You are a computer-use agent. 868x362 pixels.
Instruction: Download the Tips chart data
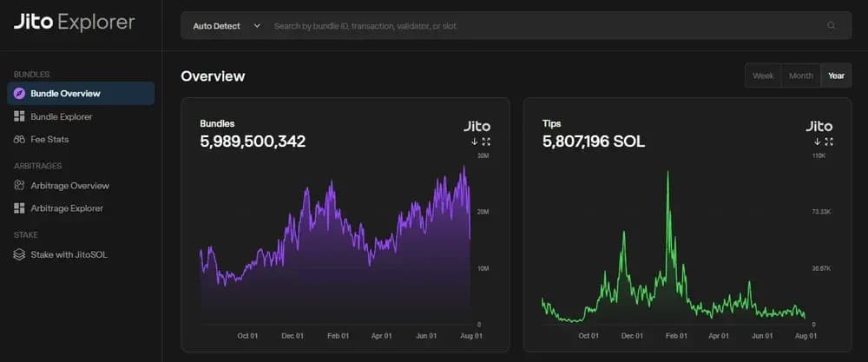point(817,142)
